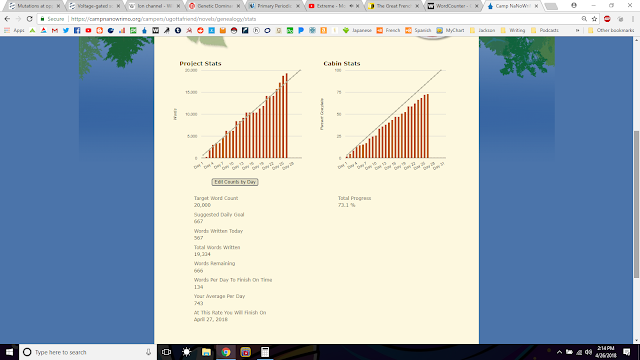Mute the audio on the Extreme tab
Image resolution: width=640 pixels, height=360 pixels.
point(351,6)
